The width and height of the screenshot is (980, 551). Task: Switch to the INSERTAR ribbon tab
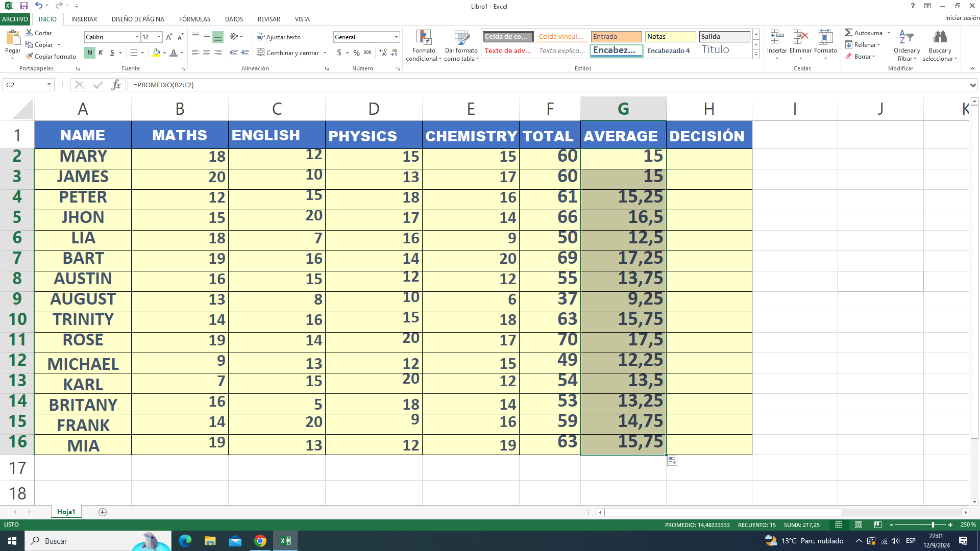pos(84,19)
